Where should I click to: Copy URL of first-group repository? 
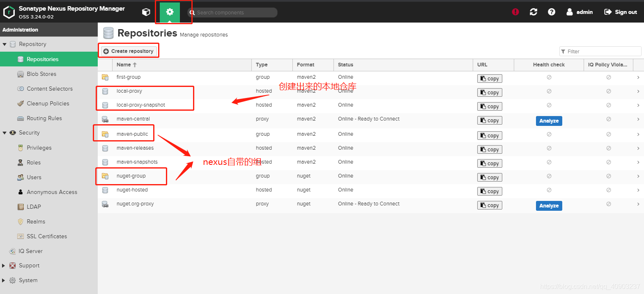pyautogui.click(x=490, y=79)
